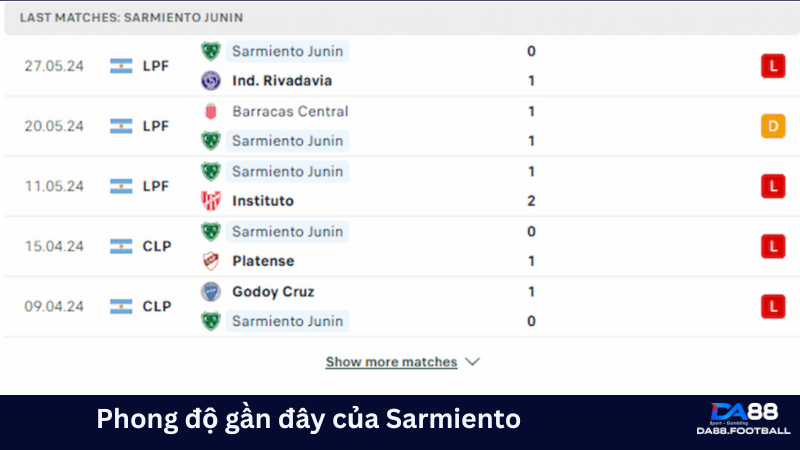800x450 pixels.
Task: Click the Barracas Central team crest icon
Action: tap(210, 111)
